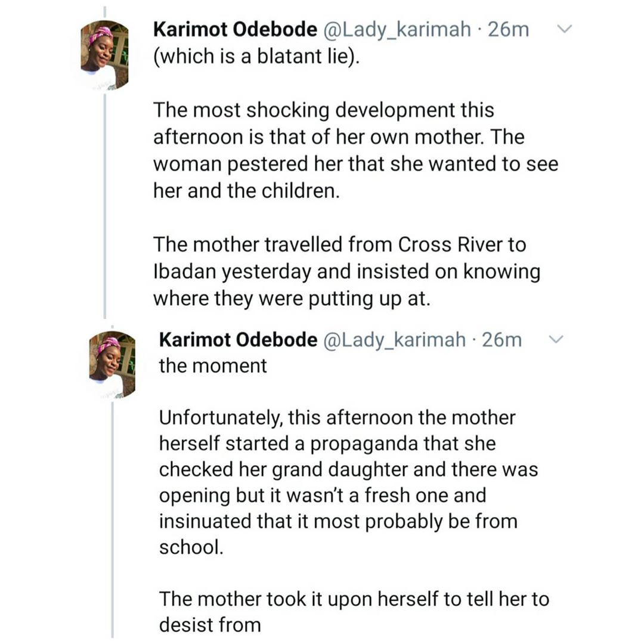Select the thread line connecting the two tweets

[105, 205]
